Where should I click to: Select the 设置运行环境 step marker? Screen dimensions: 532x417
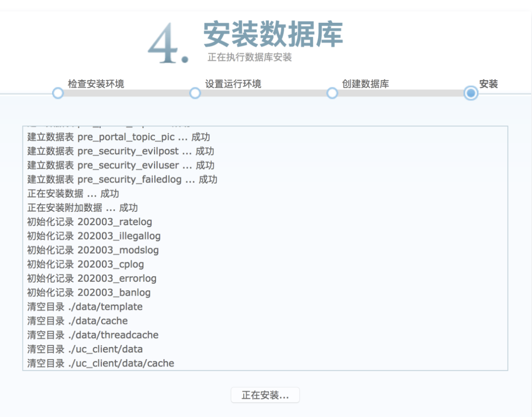coord(195,93)
